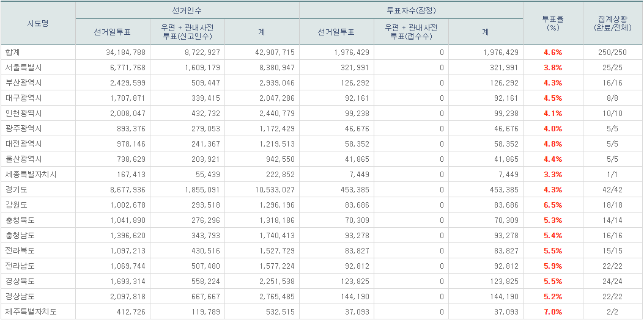Click the 6.5% turnout value for 강원도

pyautogui.click(x=553, y=205)
